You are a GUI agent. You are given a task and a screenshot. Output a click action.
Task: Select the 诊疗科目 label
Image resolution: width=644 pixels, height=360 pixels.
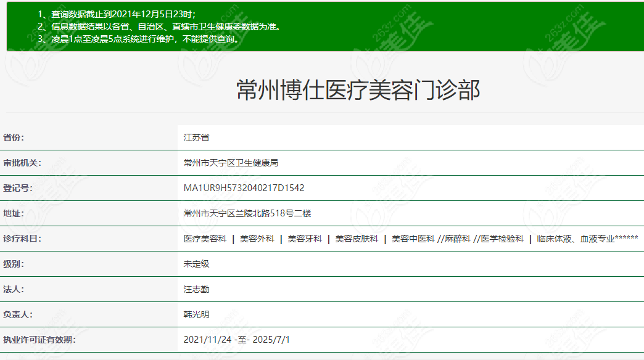(x=22, y=239)
